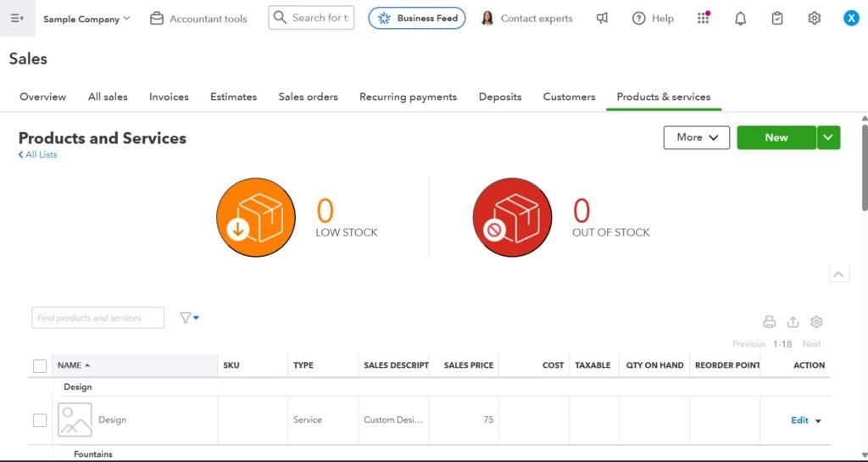868x462 pixels.
Task: Click the Find products and services field
Action: tap(97, 318)
